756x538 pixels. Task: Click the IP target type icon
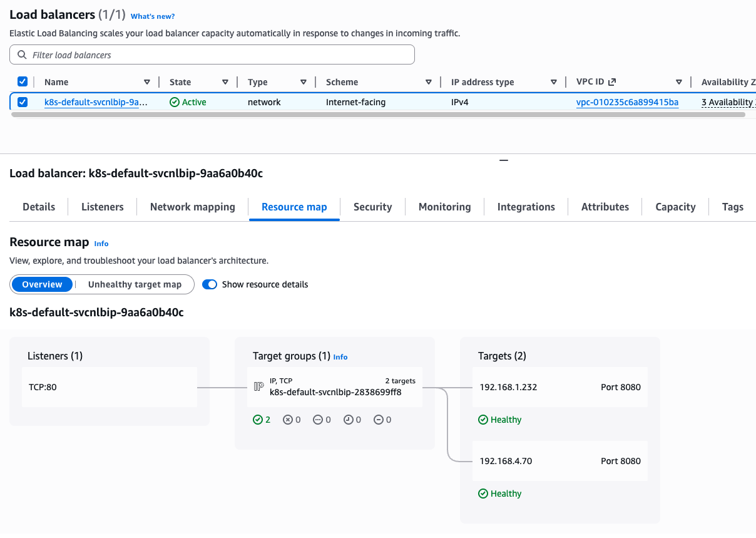click(258, 387)
